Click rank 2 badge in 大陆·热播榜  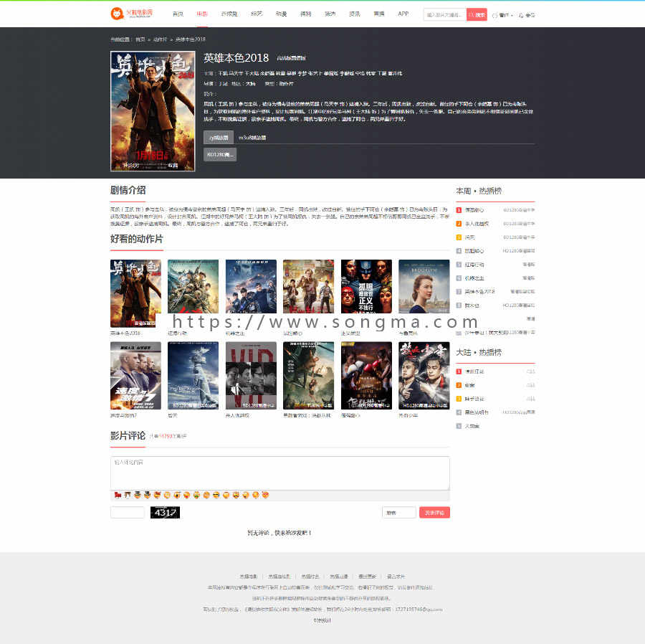[459, 385]
